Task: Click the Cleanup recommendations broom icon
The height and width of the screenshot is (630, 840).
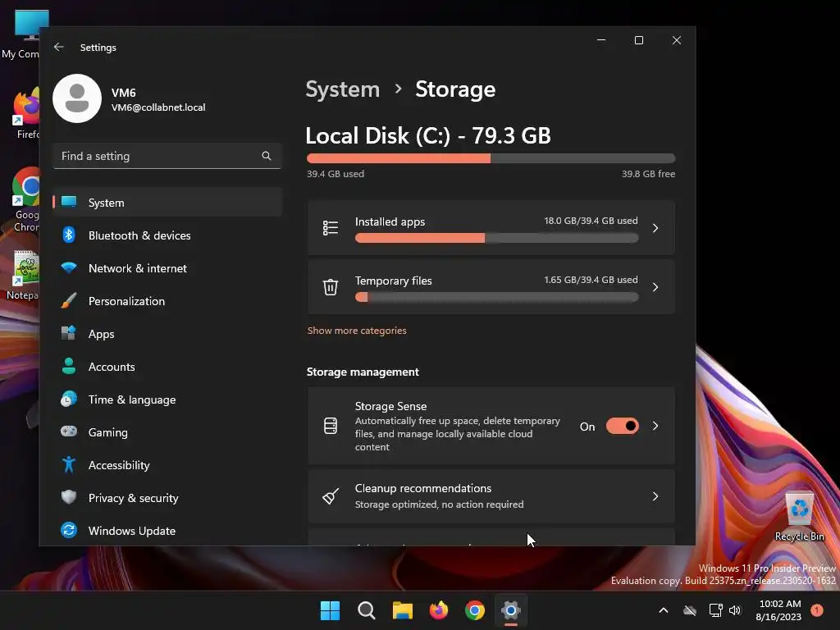Action: pos(331,496)
